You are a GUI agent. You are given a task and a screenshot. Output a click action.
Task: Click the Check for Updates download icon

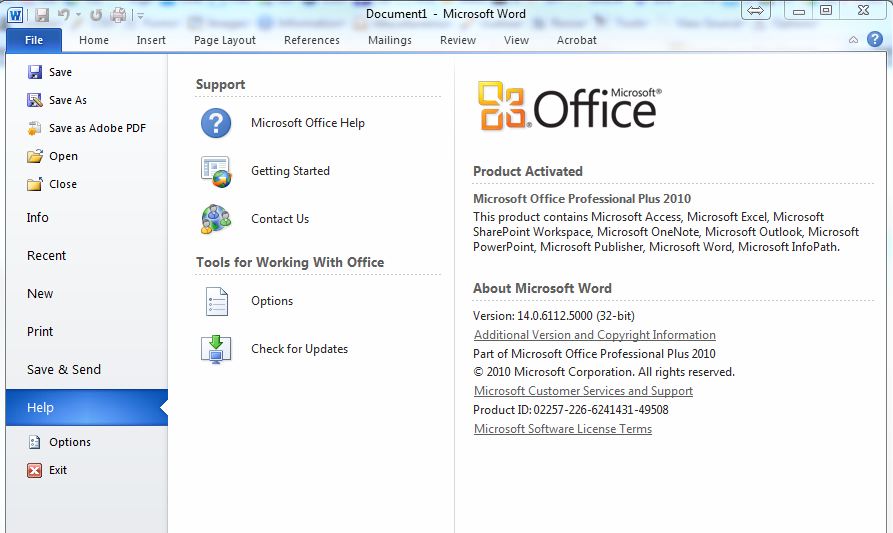(x=216, y=349)
